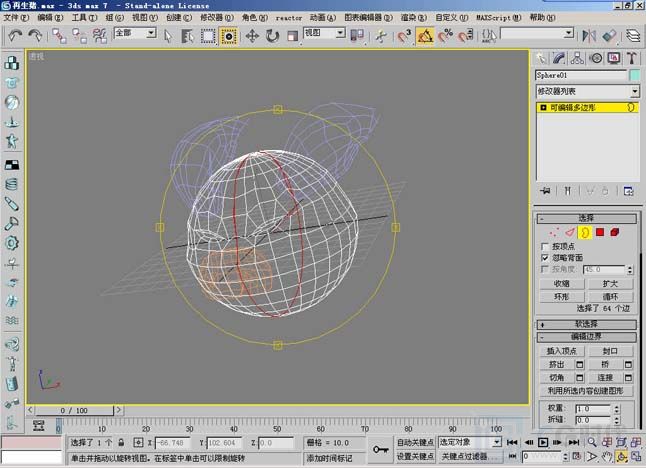Open the Create command panel tab
This screenshot has width=646, height=468.
(x=541, y=58)
